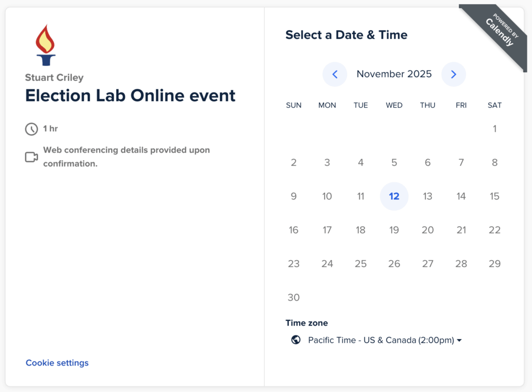Select November 15 in the calendar grid
Image resolution: width=532 pixels, height=392 pixels.
494,196
